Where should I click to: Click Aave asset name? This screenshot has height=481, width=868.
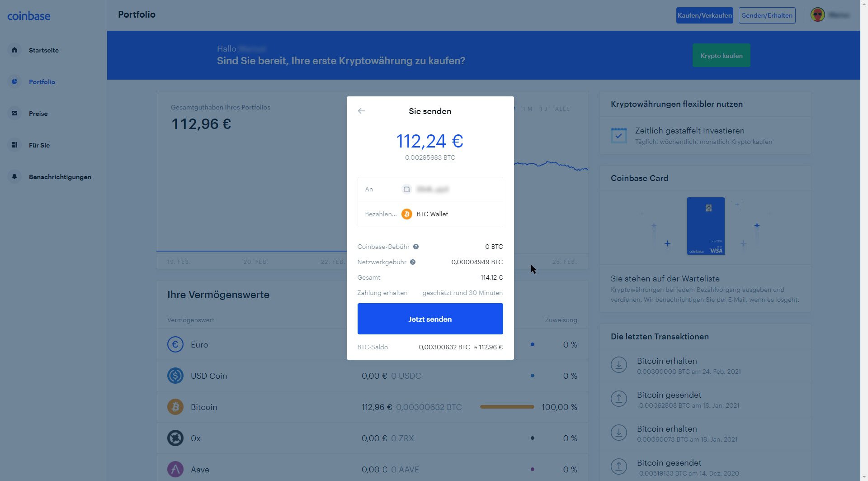tap(200, 470)
